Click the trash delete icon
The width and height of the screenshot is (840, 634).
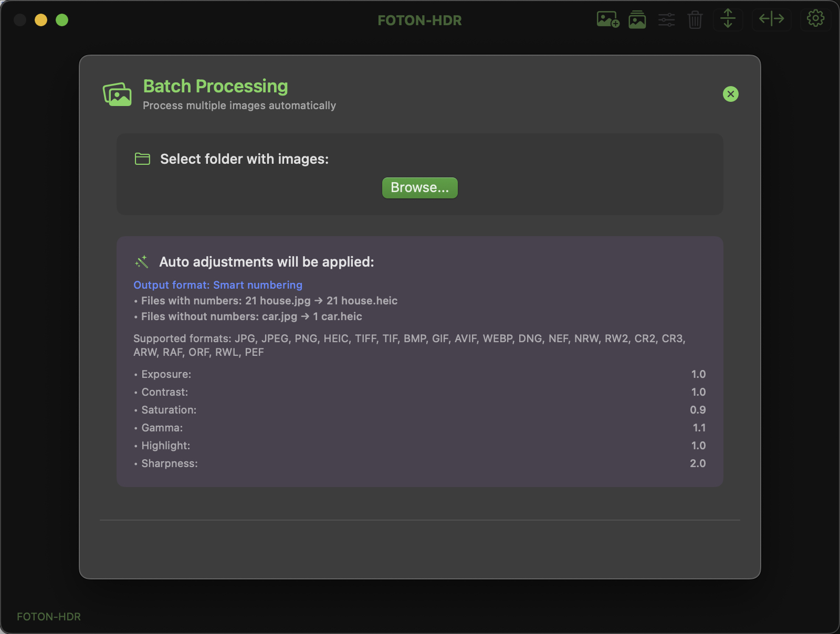coord(695,20)
